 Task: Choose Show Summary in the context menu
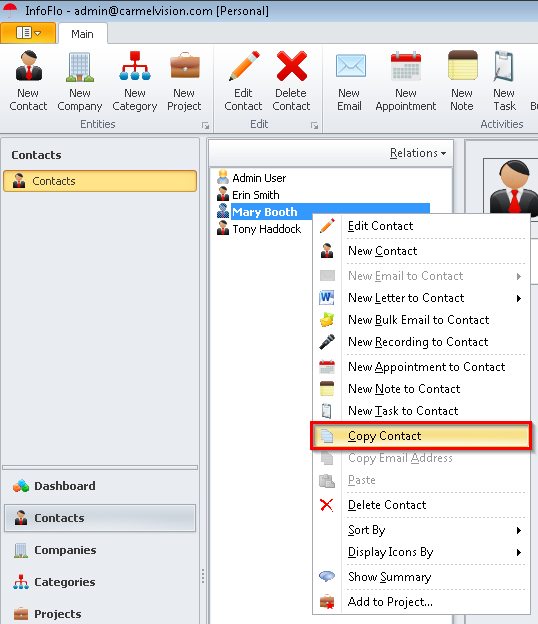coord(421,577)
